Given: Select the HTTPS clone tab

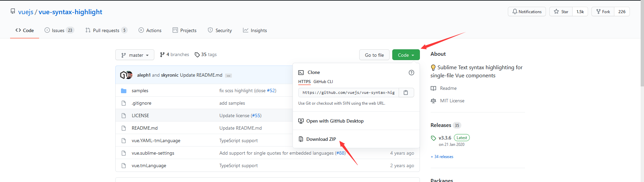Looking at the screenshot, I should tap(304, 82).
